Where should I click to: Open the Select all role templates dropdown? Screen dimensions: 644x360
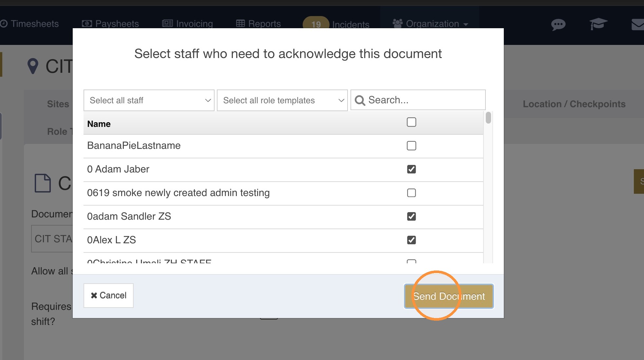point(282,100)
